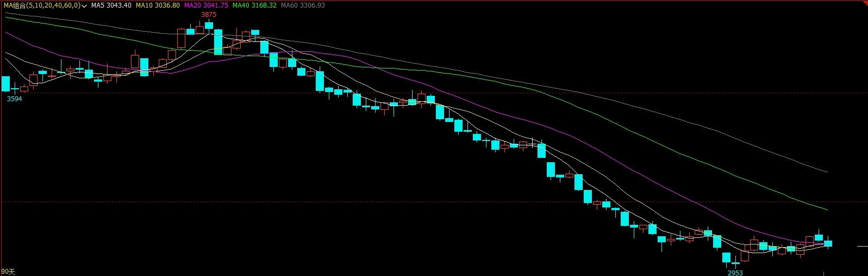
Task: Select the MA5 3043.40 legend value
Action: (x=111, y=5)
